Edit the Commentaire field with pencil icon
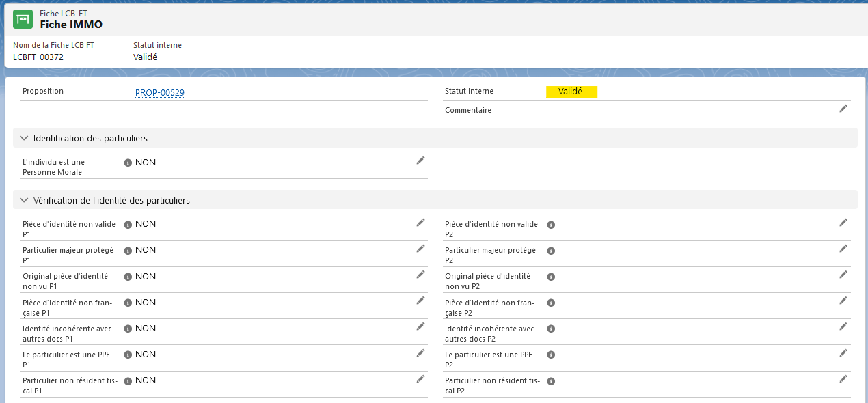The height and width of the screenshot is (403, 868). [x=843, y=109]
